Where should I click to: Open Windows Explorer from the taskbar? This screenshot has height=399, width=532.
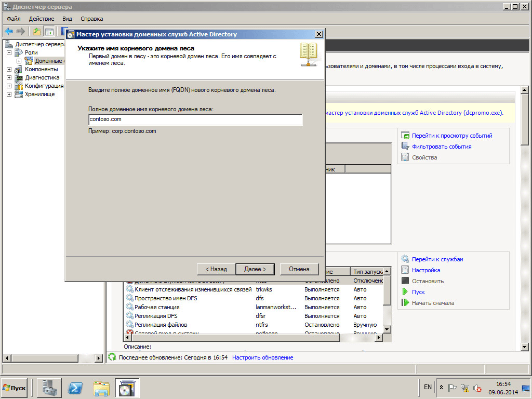coord(101,388)
